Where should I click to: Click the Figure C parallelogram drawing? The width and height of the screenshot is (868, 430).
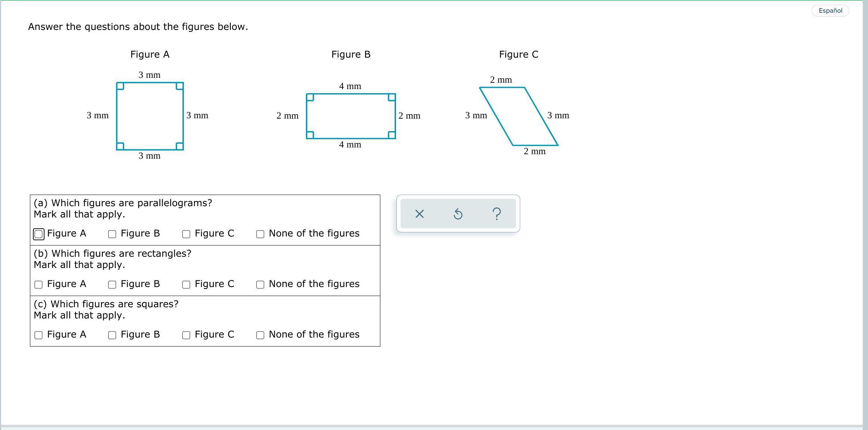point(519,116)
